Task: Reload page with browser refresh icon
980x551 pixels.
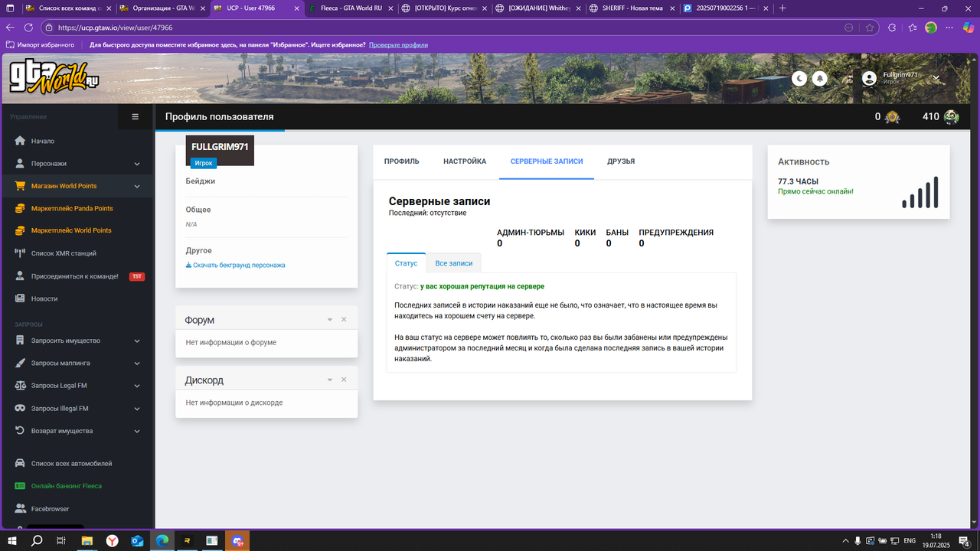Action: point(29,28)
